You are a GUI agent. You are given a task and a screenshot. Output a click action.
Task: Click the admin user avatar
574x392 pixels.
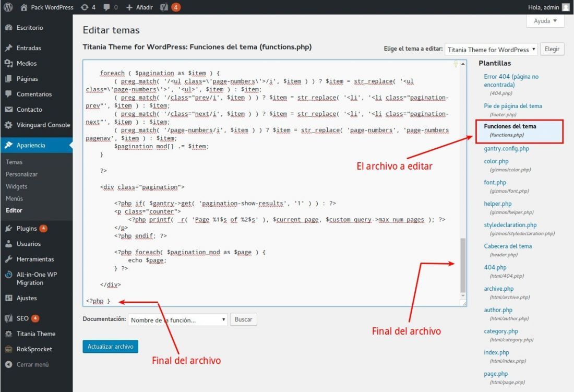click(566, 7)
